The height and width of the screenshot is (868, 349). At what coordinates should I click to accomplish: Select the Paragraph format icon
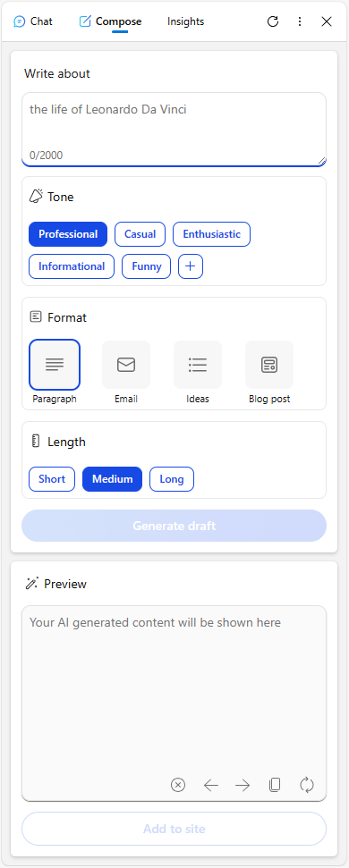(55, 365)
